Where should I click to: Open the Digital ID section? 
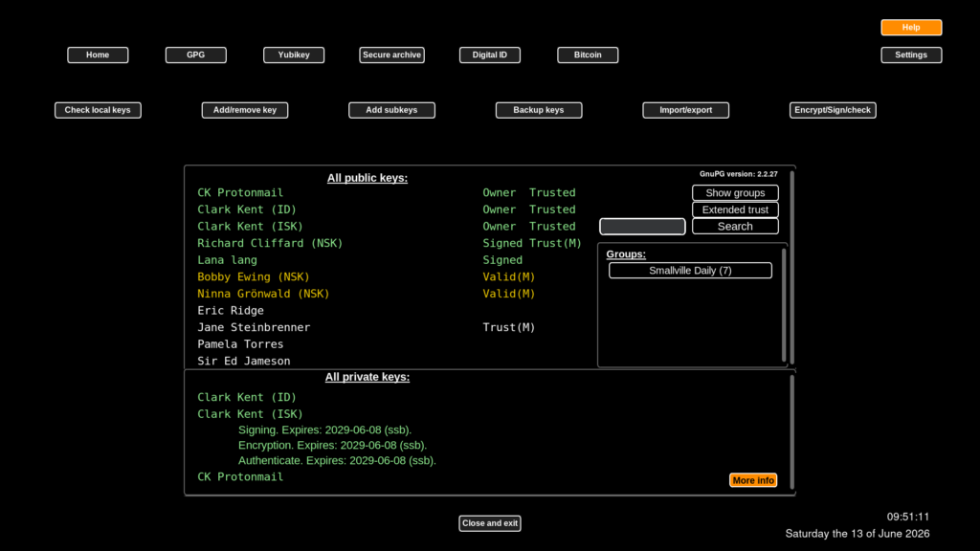[489, 55]
